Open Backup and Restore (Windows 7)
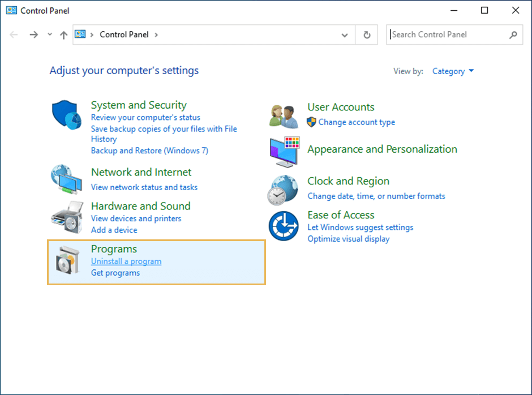This screenshot has height=395, width=532. click(x=149, y=151)
